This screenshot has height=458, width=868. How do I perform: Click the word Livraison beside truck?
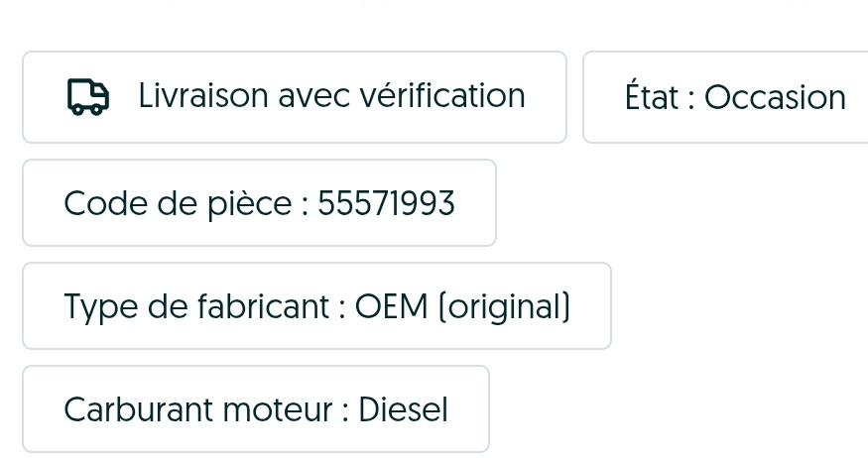pyautogui.click(x=203, y=96)
